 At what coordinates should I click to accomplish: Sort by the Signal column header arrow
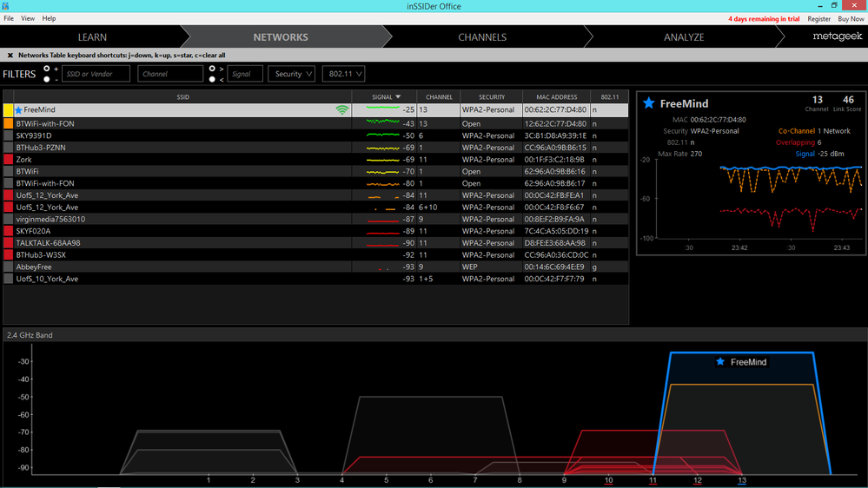click(398, 97)
